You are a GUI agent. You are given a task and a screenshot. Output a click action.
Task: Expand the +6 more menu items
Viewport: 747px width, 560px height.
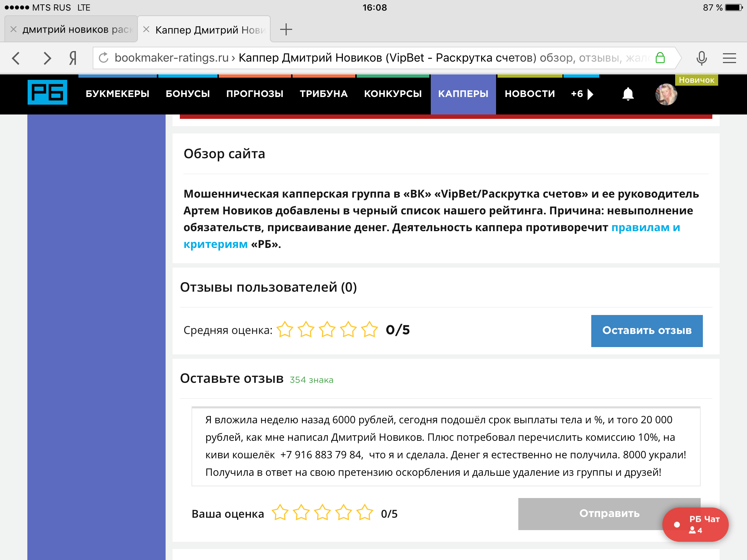tap(582, 94)
